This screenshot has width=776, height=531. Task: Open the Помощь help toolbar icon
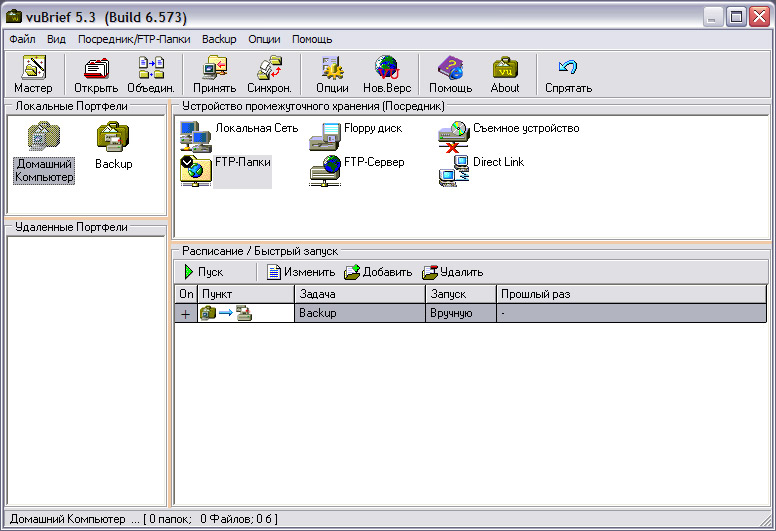point(450,74)
